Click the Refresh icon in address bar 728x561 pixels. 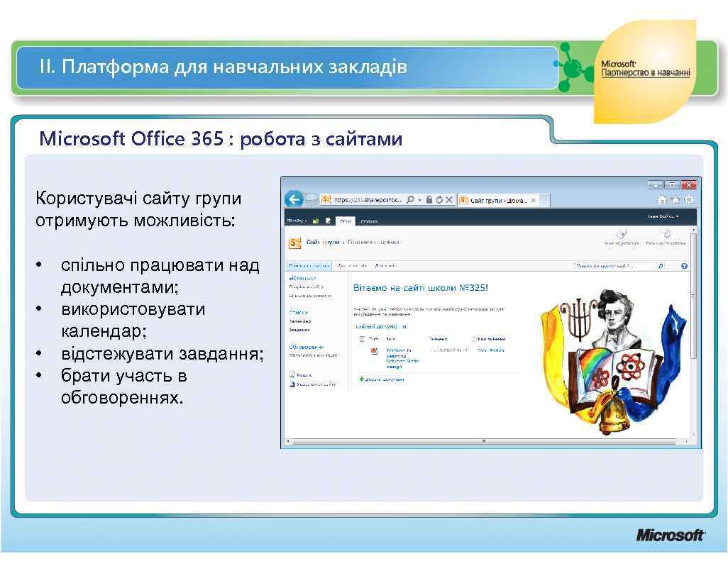[439, 199]
